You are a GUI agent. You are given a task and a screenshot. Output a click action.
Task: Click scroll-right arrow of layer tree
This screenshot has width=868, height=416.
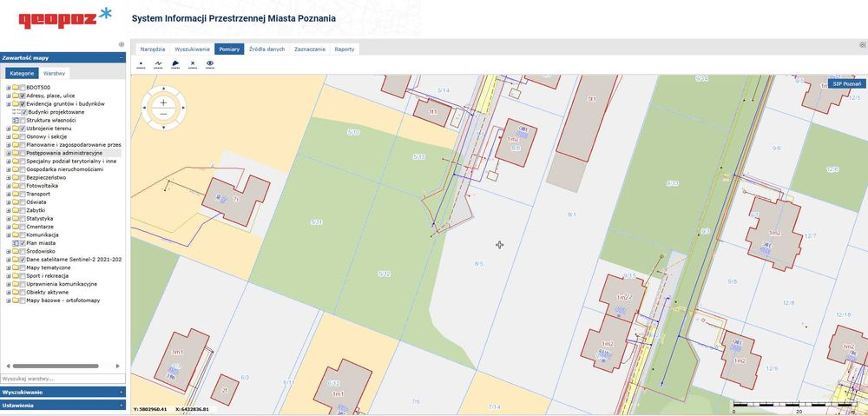pyautogui.click(x=117, y=366)
